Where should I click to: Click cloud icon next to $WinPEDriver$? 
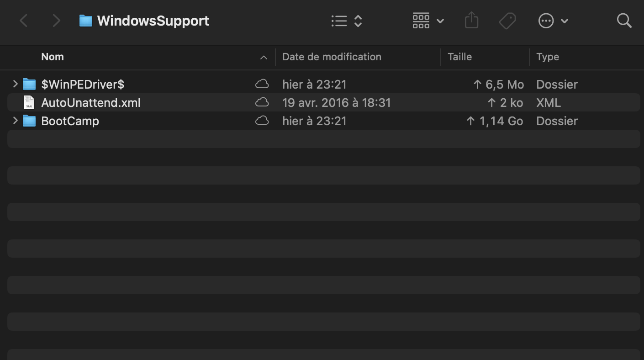pyautogui.click(x=262, y=84)
